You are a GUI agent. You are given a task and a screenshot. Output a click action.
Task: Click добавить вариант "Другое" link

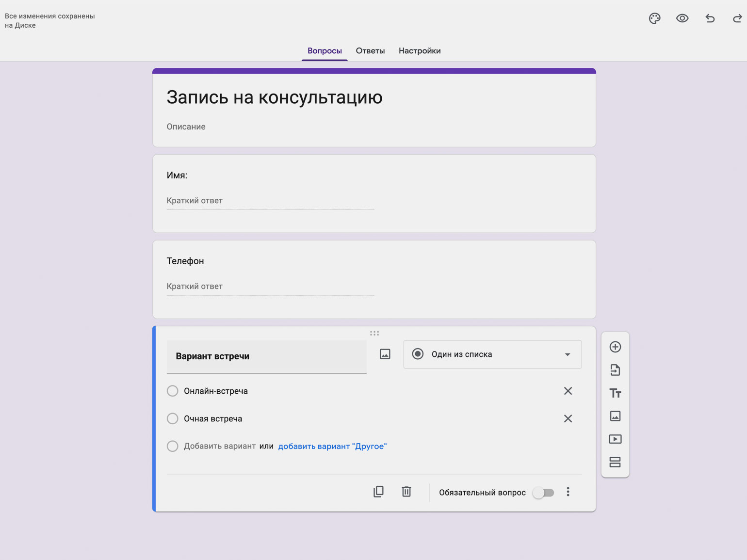(332, 447)
